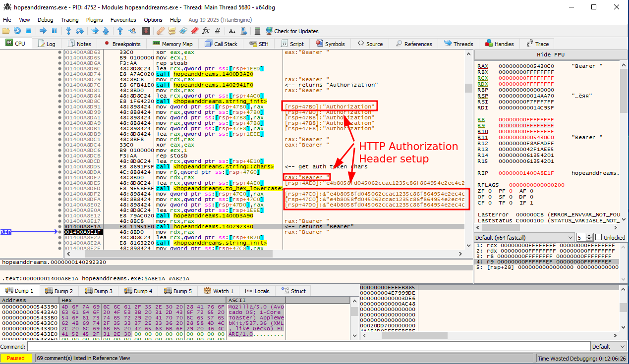Viewport: 629px width, 364px height.
Task: Switch to the Handles tab
Action: coord(500,44)
